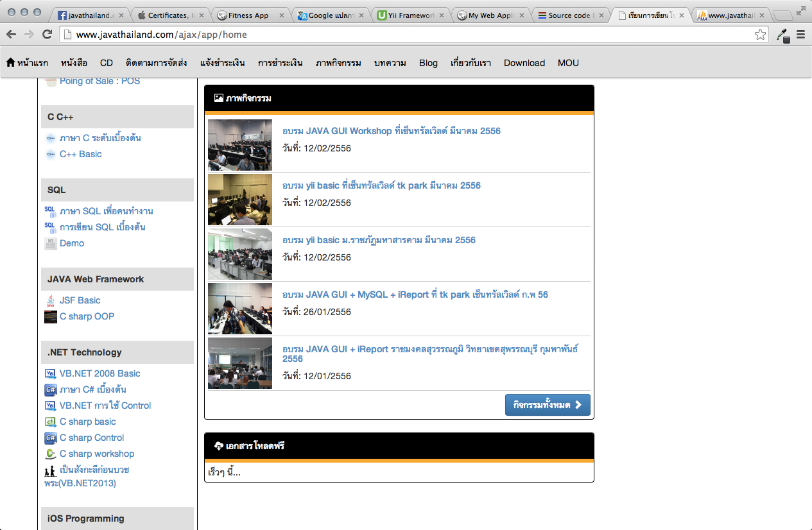
Task: Click the no-image icon beside Demo
Action: click(51, 243)
